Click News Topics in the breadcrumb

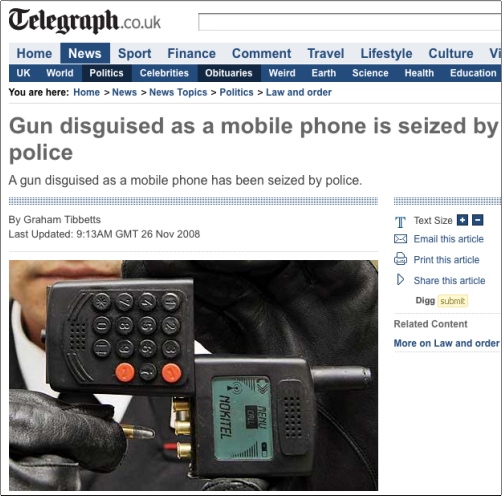click(x=178, y=92)
